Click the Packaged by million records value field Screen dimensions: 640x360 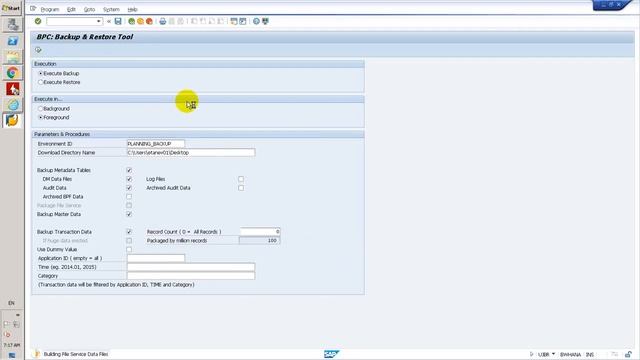click(260, 240)
